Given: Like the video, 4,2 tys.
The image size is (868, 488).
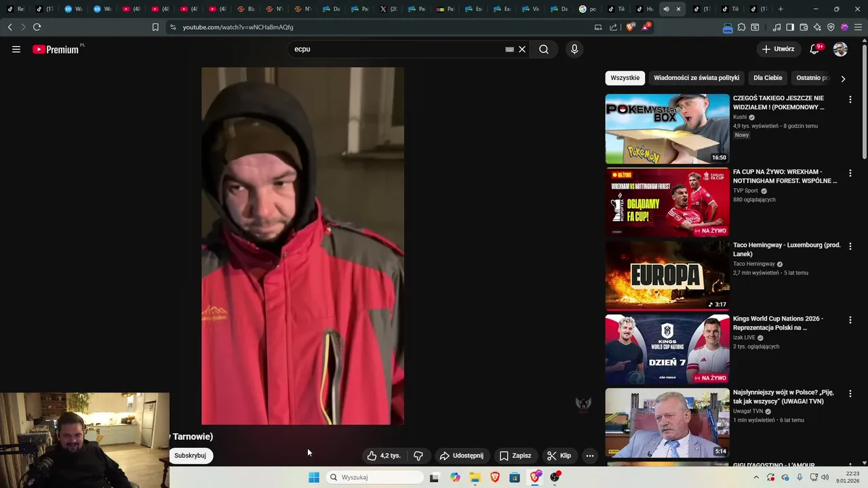Looking at the screenshot, I should coord(384,455).
